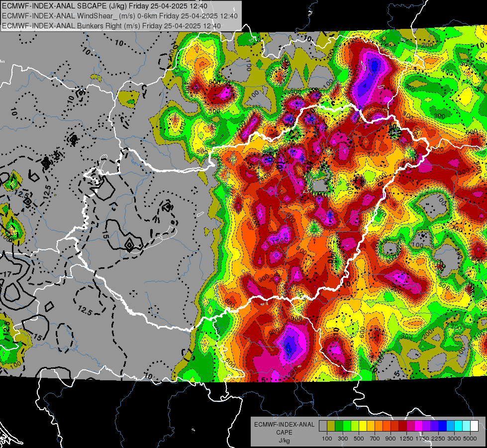The image size is (487, 448).
Task: Click the SBCAPE (J/kg) title line
Action: (x=104, y=6)
